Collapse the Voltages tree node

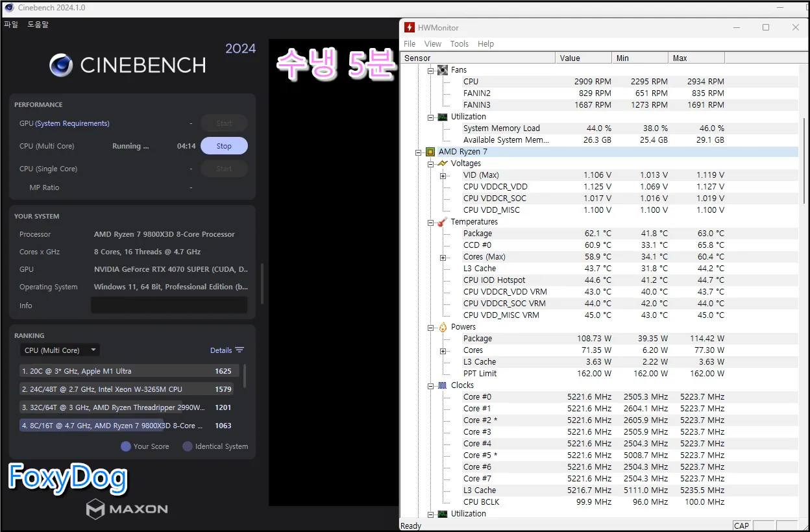pos(430,163)
